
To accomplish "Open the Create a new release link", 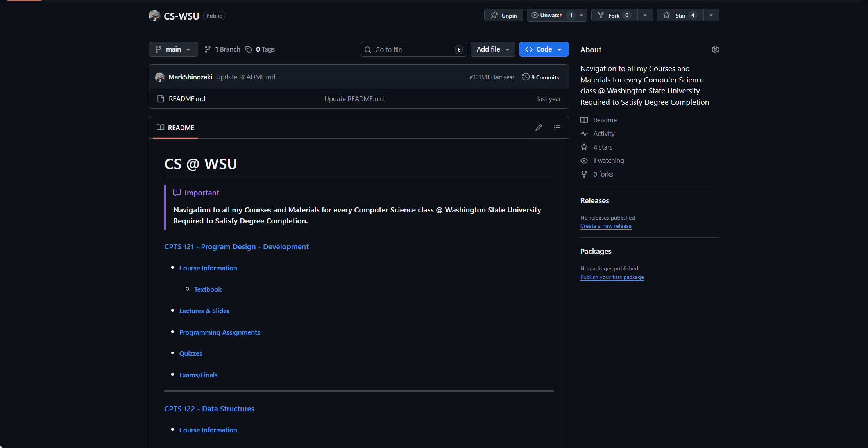I will tap(605, 226).
